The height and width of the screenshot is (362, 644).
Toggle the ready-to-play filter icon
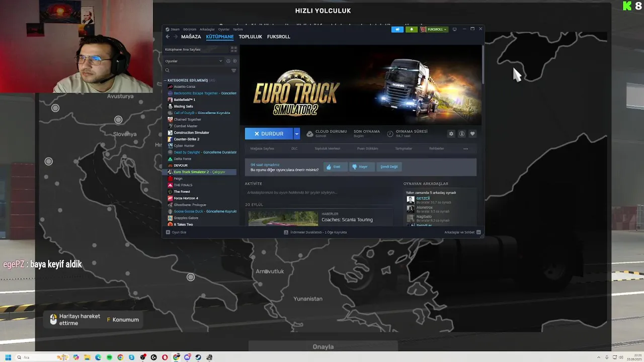pyautogui.click(x=234, y=61)
